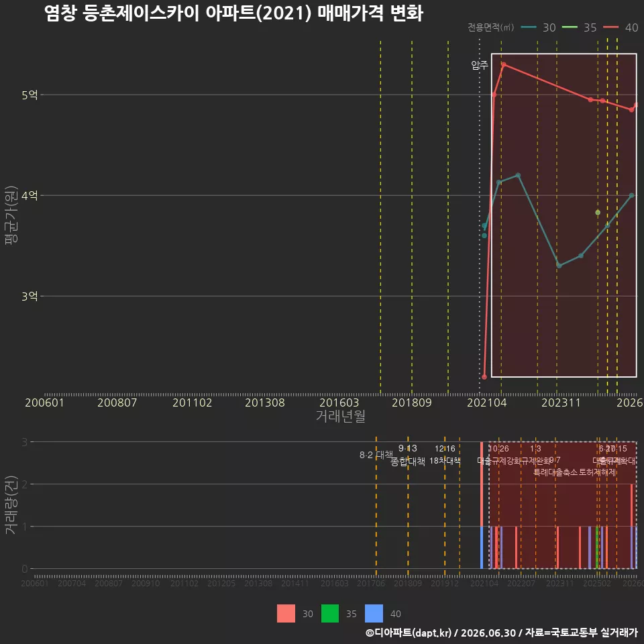Click the red line's peak data point
The height and width of the screenshot is (644, 644).
504,64
